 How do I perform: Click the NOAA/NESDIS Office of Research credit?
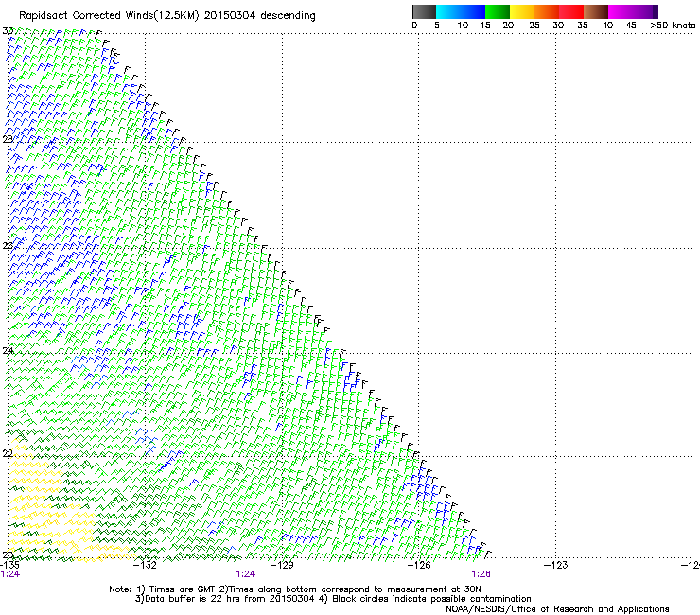coord(557,609)
